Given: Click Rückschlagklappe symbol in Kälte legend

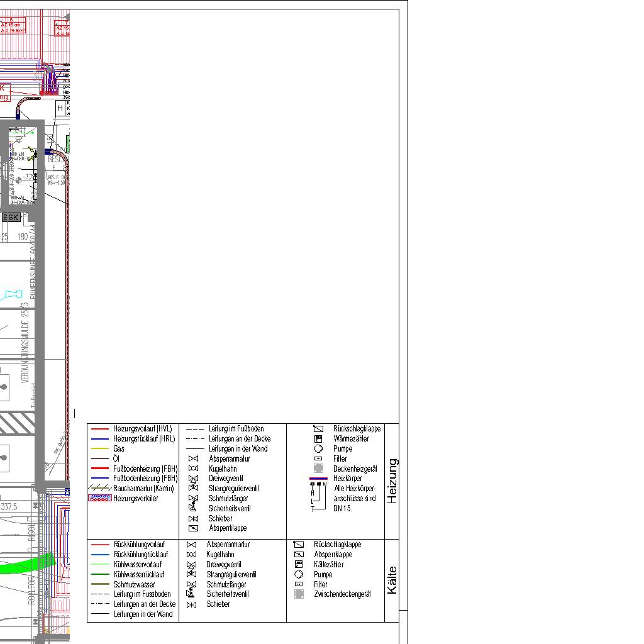Looking at the screenshot, I should [x=299, y=544].
